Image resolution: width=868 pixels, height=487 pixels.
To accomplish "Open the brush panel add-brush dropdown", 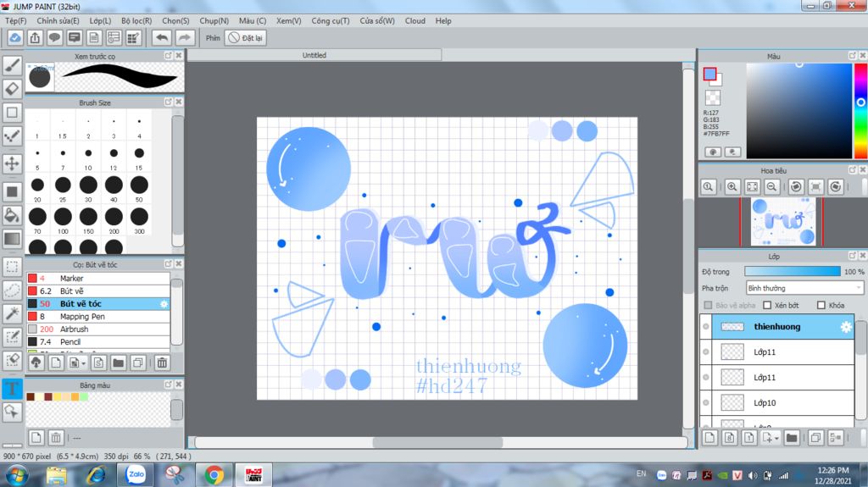I will click(81, 362).
